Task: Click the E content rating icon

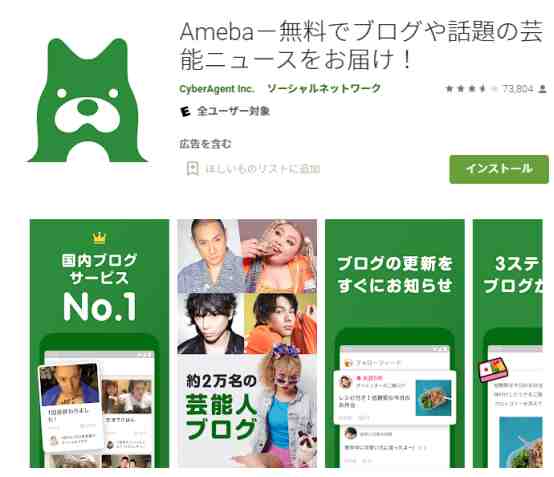Action: (x=185, y=112)
